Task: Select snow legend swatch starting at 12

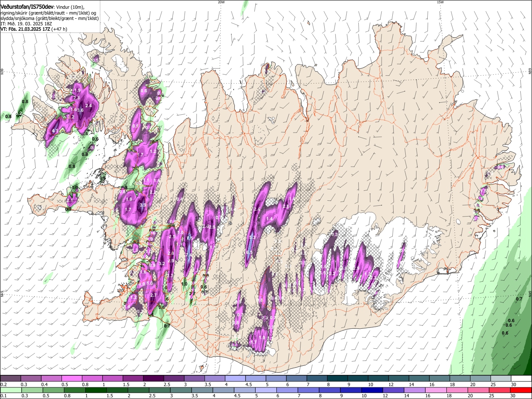Action: (x=399, y=379)
